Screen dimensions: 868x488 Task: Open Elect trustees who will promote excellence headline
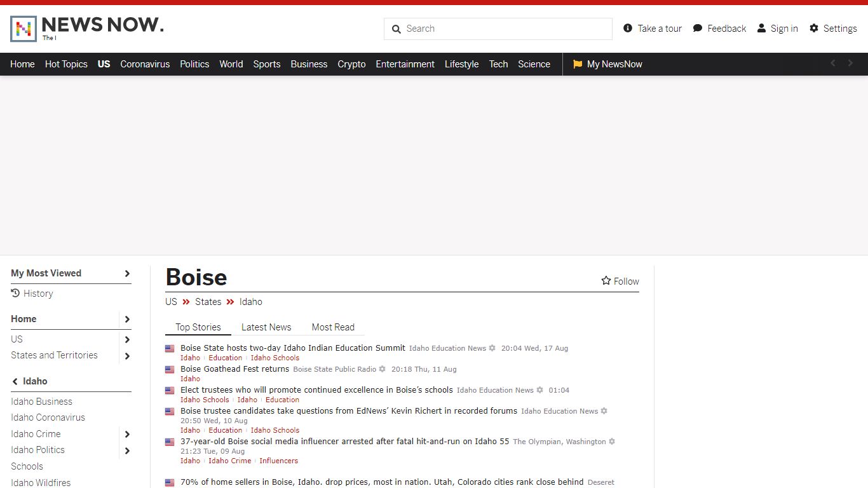point(316,390)
